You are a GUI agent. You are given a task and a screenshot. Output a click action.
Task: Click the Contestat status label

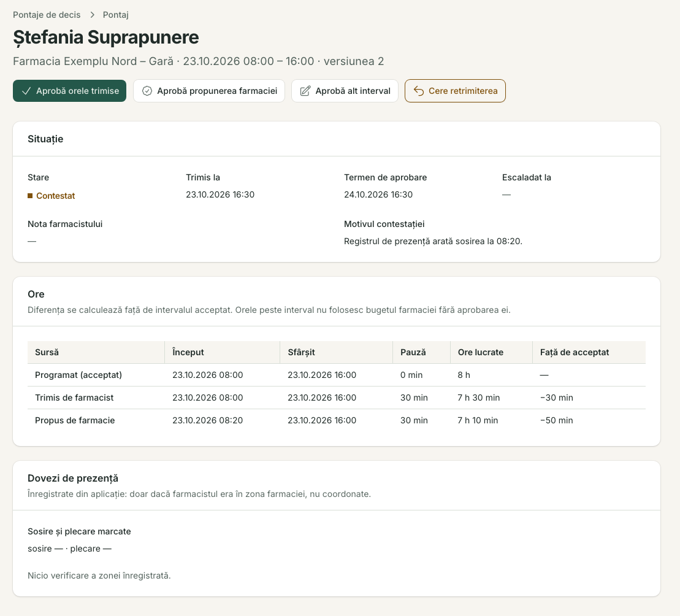pos(56,196)
